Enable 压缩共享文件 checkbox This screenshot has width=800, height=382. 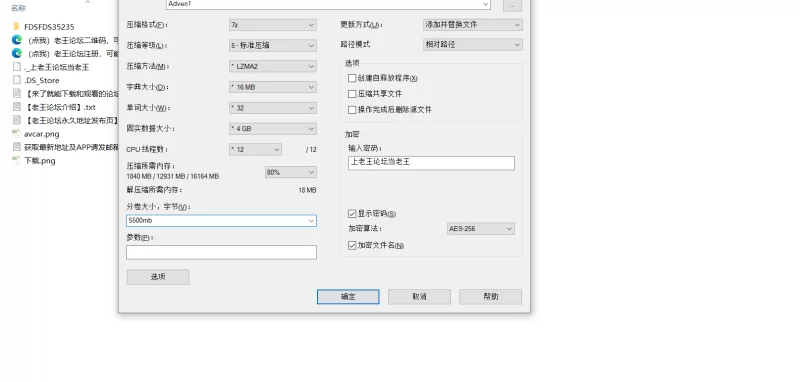[x=352, y=94]
